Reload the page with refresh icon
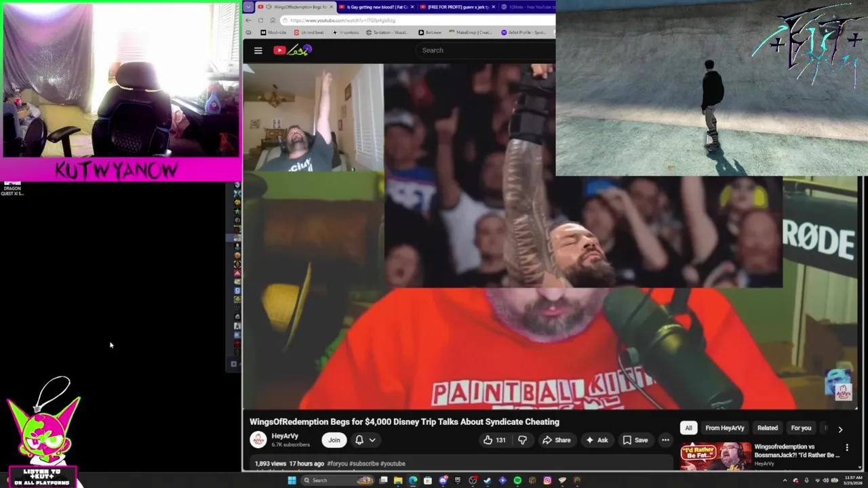The image size is (868, 488). (x=260, y=20)
